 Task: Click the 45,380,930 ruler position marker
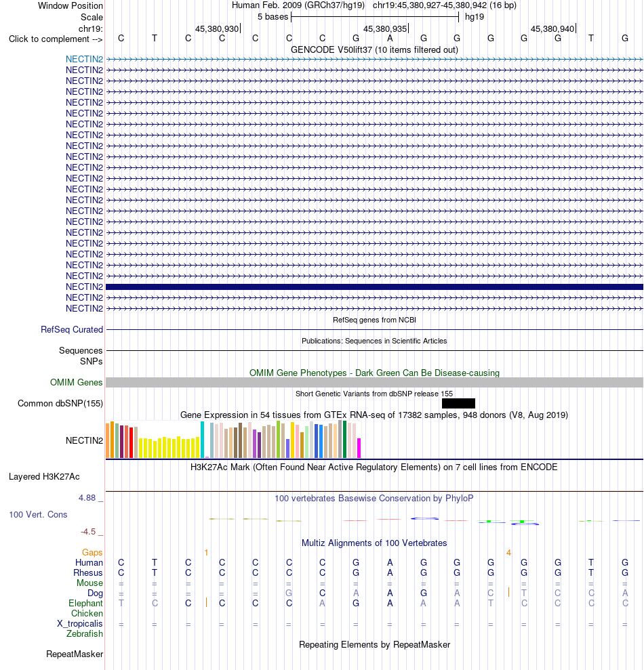click(217, 28)
